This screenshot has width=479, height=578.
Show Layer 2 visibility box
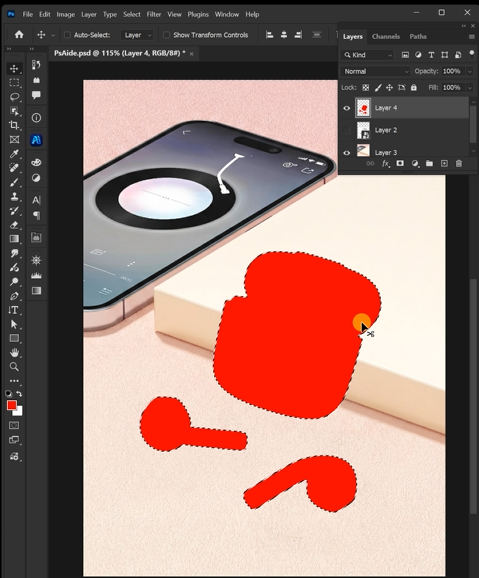click(347, 130)
